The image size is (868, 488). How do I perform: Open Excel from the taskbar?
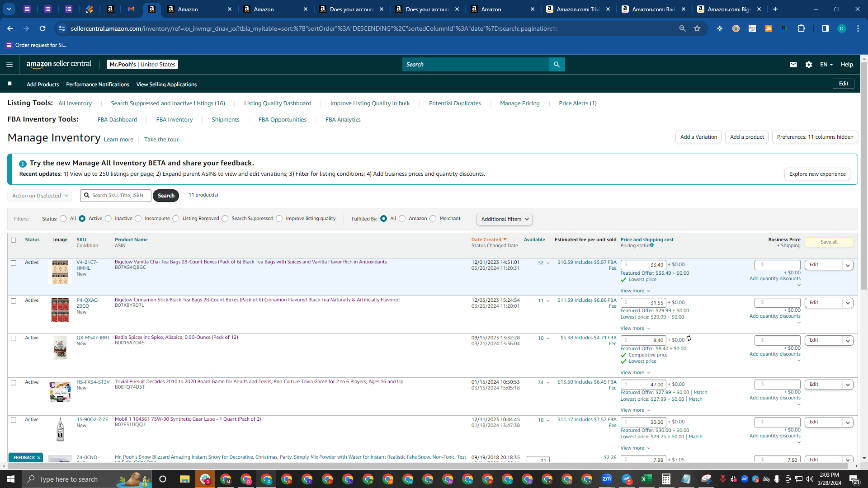(x=646, y=479)
